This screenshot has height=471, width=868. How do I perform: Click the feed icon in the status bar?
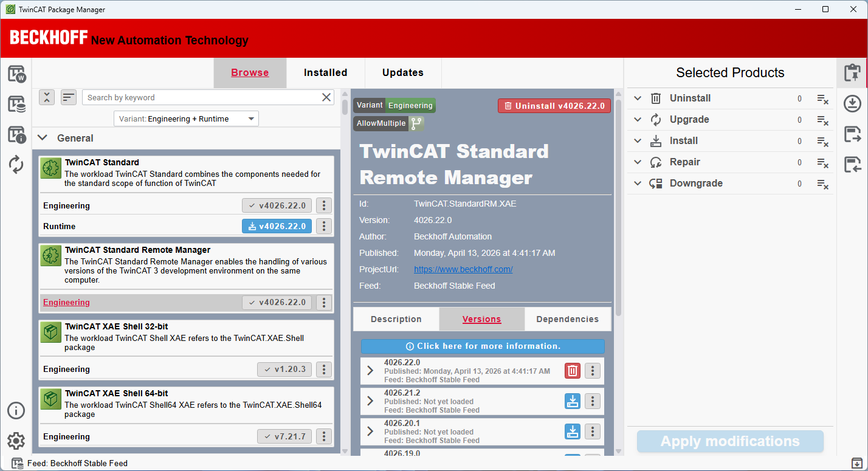(x=18, y=463)
